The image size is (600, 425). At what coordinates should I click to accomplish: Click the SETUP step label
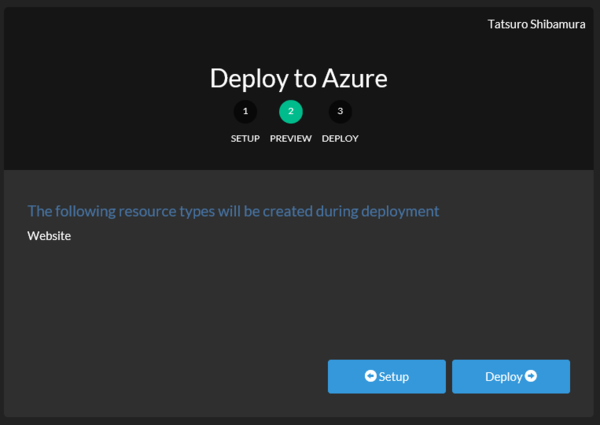click(245, 138)
